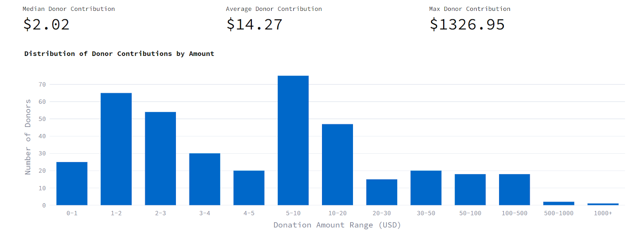Click the Donation Amount Range axis title

pos(337,225)
